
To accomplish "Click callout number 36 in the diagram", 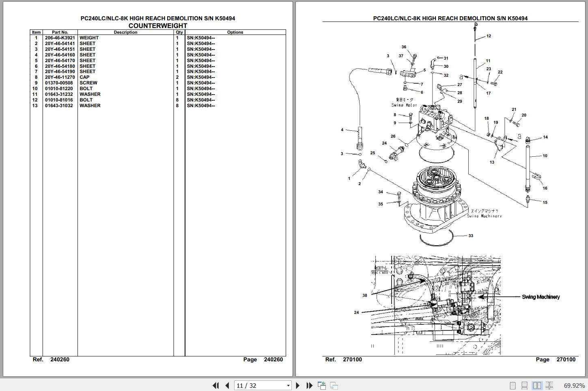I will point(404,47).
